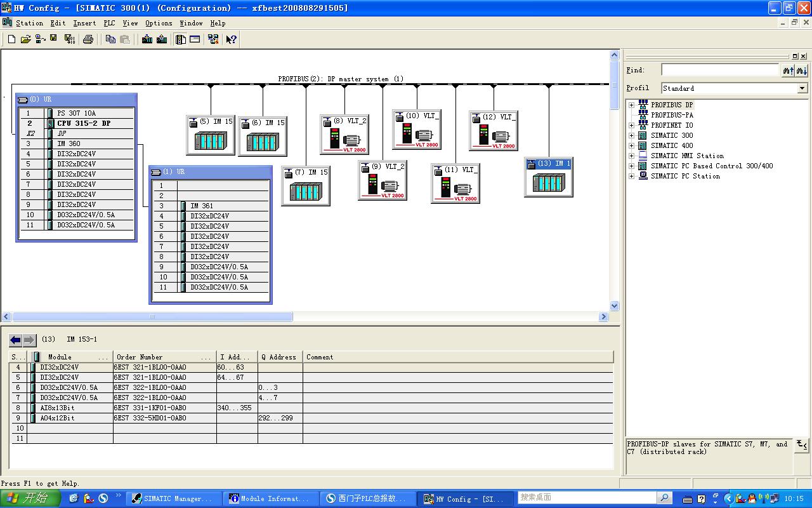Click the New station toolbar icon
The width and height of the screenshot is (812, 508).
[x=11, y=39]
